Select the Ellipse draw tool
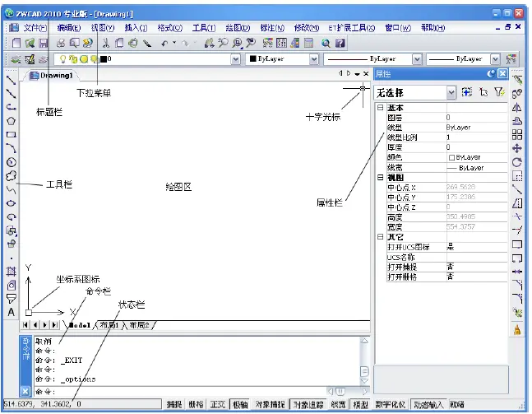The height and width of the screenshot is (414, 532). pos(11,203)
